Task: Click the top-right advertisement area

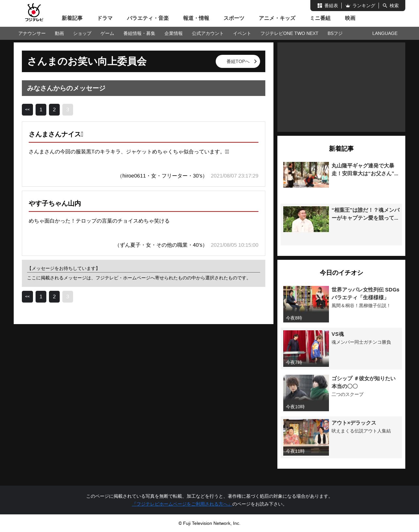Action: point(341,87)
